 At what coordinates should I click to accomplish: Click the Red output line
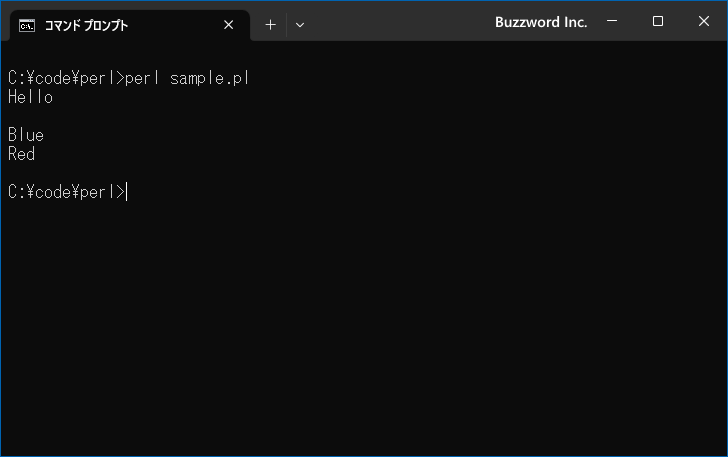point(21,154)
